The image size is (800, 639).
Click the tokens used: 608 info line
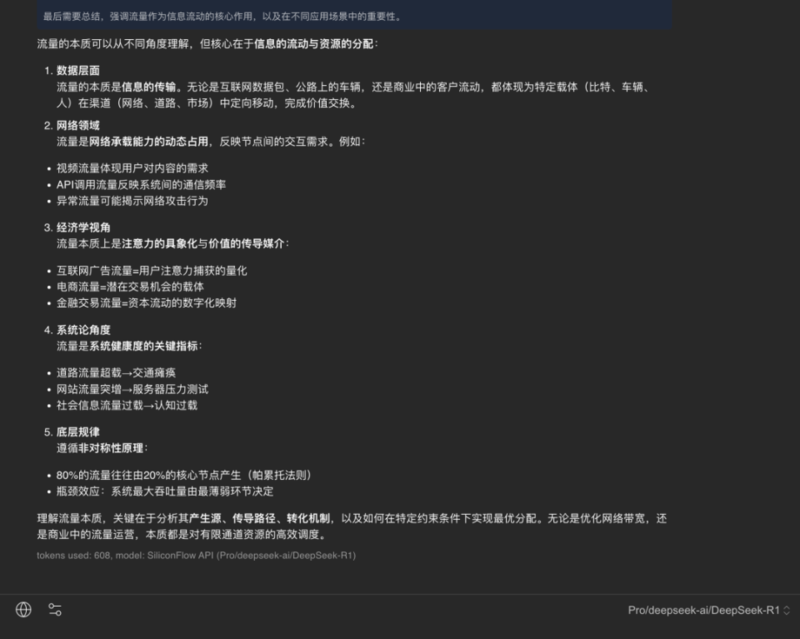tap(196, 555)
